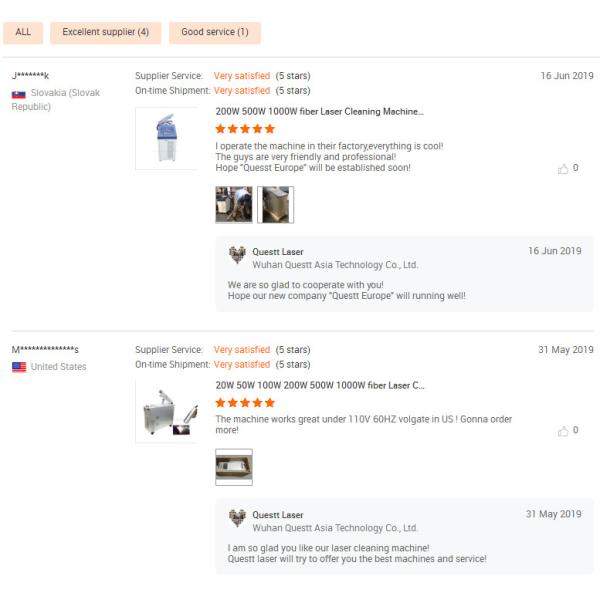
Task: Open the 200W 500W 1000W laser product thumbnail
Action: (x=166, y=138)
